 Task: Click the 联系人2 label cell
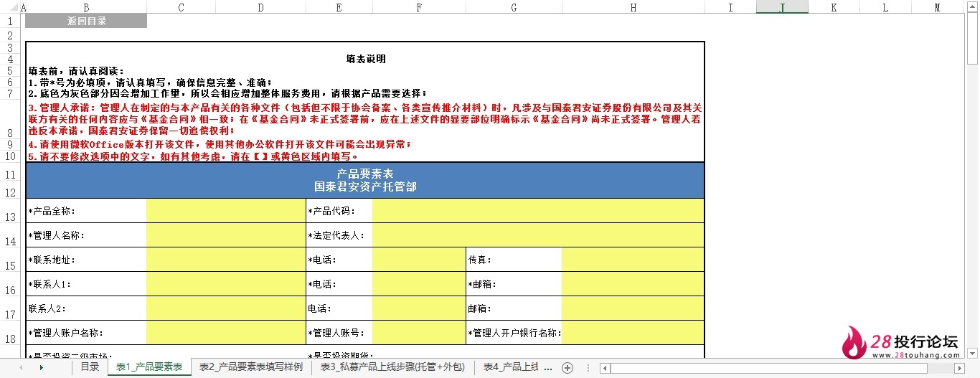[x=86, y=308]
